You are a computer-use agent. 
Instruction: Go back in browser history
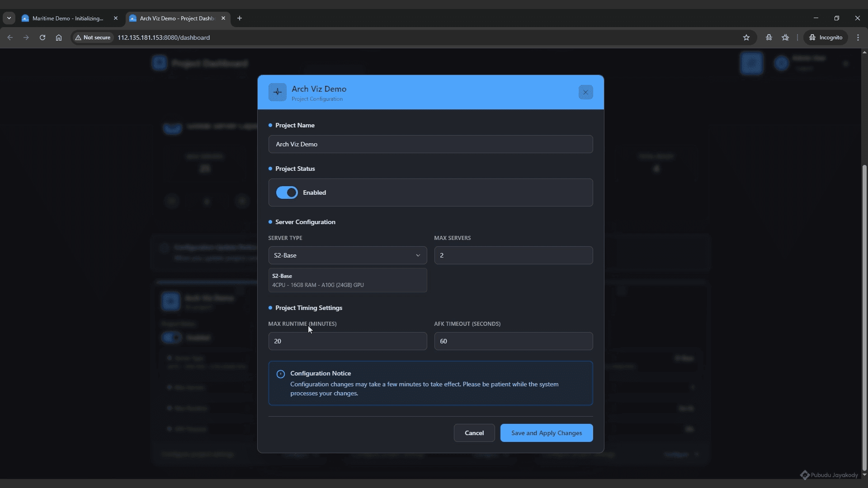(10, 38)
